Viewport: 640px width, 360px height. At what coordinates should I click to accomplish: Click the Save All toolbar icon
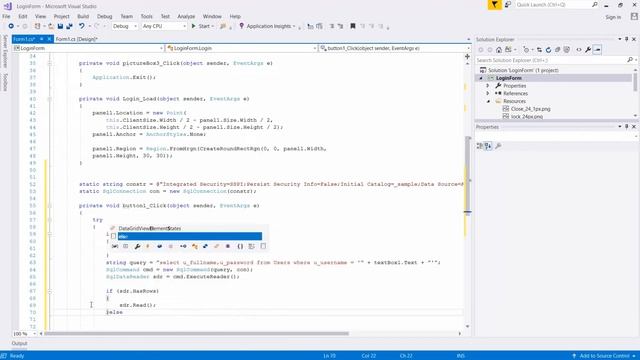pos(69,26)
